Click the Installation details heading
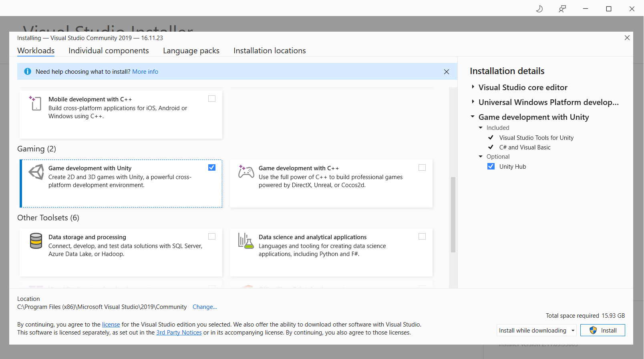The height and width of the screenshot is (359, 644). coord(507,71)
